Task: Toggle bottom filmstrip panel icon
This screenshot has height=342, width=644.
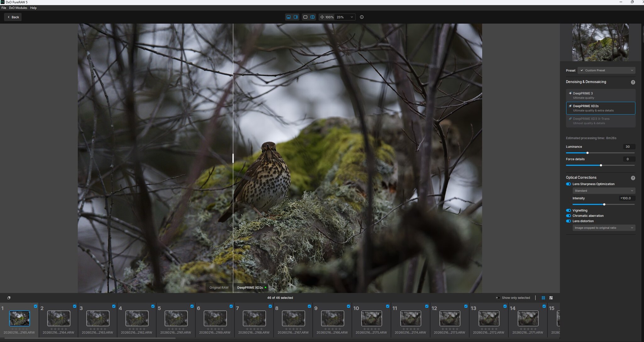Action: (288, 17)
